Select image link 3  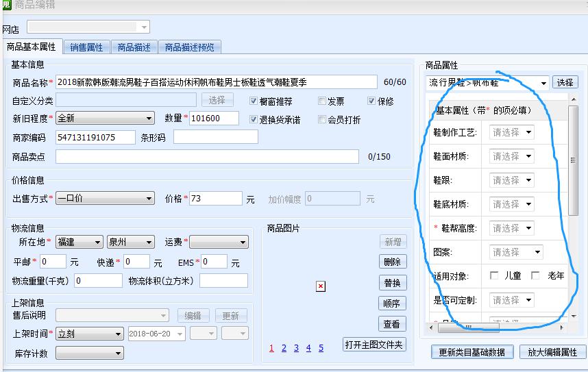pos(296,349)
